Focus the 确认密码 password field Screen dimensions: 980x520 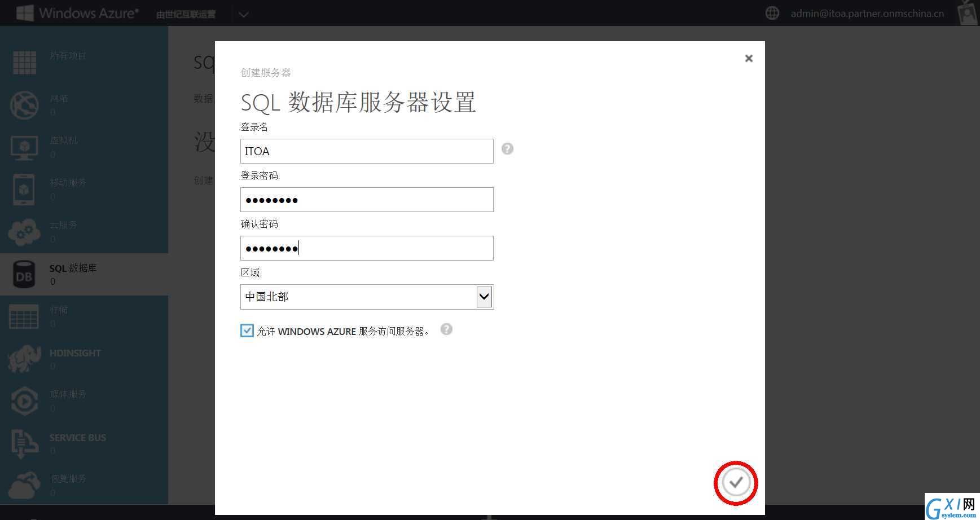(367, 248)
